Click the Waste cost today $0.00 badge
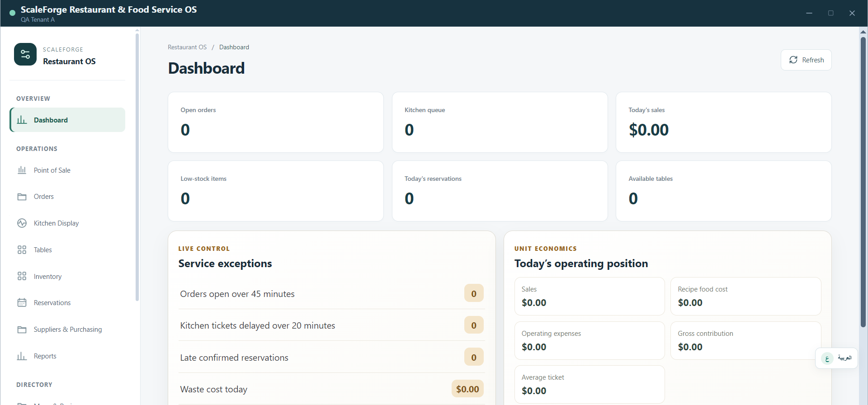 pyautogui.click(x=467, y=389)
